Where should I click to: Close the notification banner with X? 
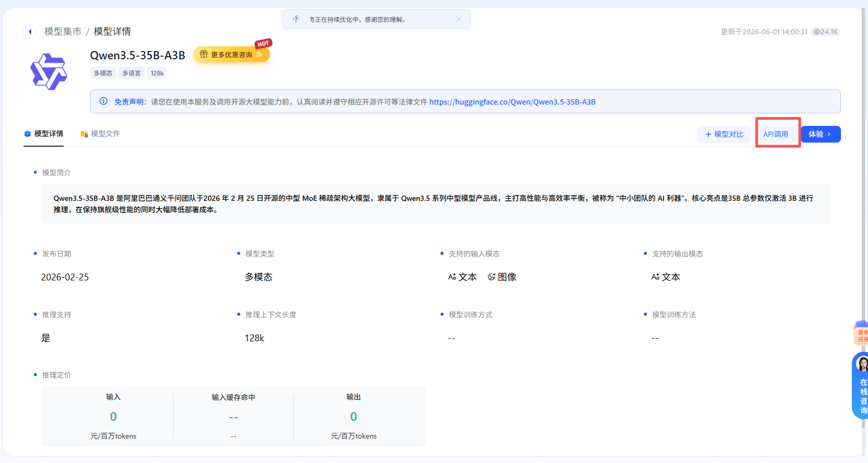(458, 19)
